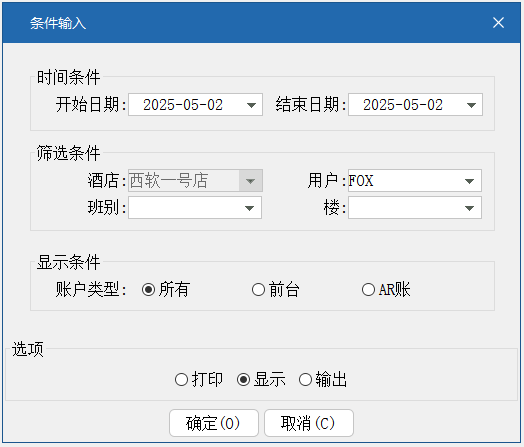Viewport: 524px width, 447px height.
Task: Click inside the empty 班别 field
Action: 184,208
